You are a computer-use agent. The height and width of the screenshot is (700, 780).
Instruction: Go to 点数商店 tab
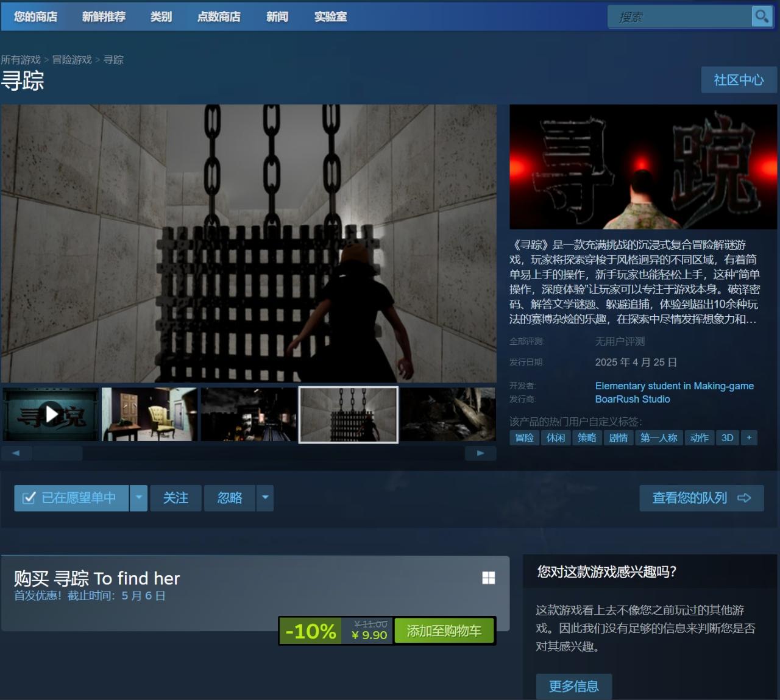pyautogui.click(x=219, y=16)
